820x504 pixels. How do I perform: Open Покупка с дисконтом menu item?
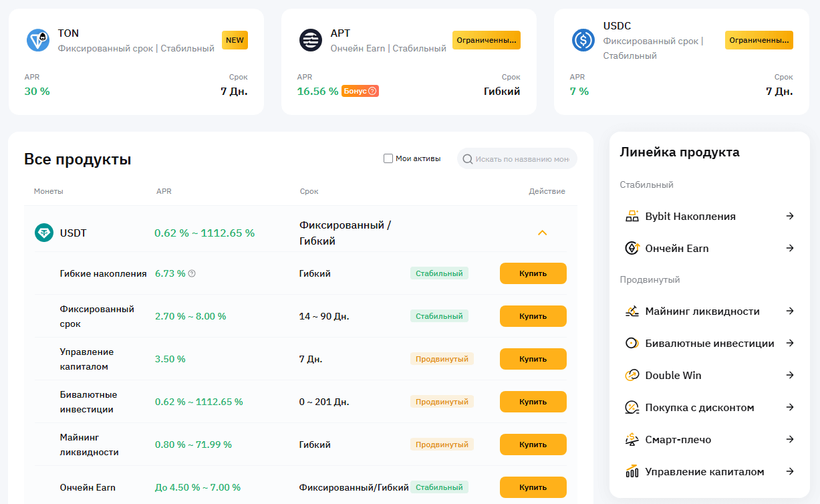coord(699,407)
